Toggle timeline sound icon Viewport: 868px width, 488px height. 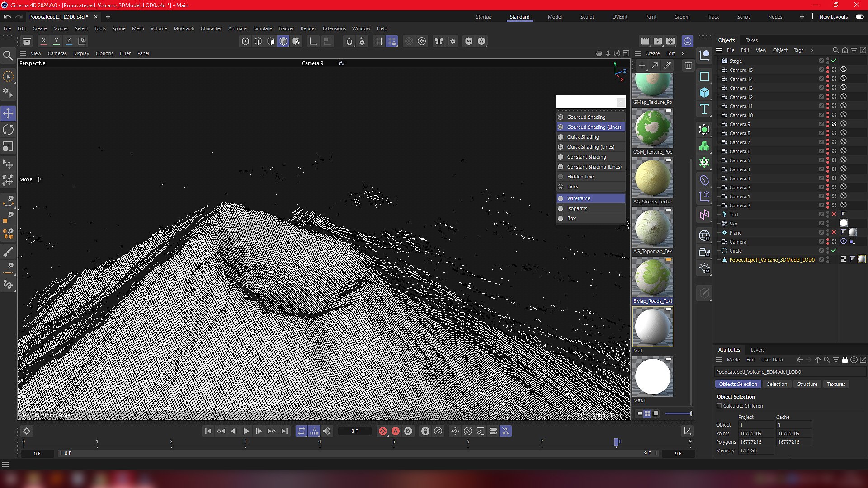[x=327, y=431]
